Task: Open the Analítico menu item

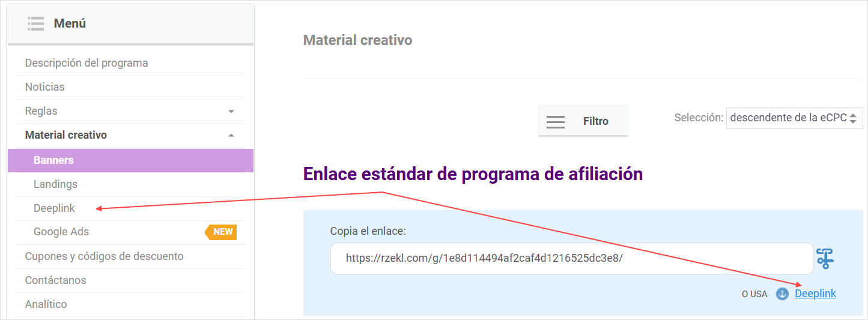Action: click(46, 304)
